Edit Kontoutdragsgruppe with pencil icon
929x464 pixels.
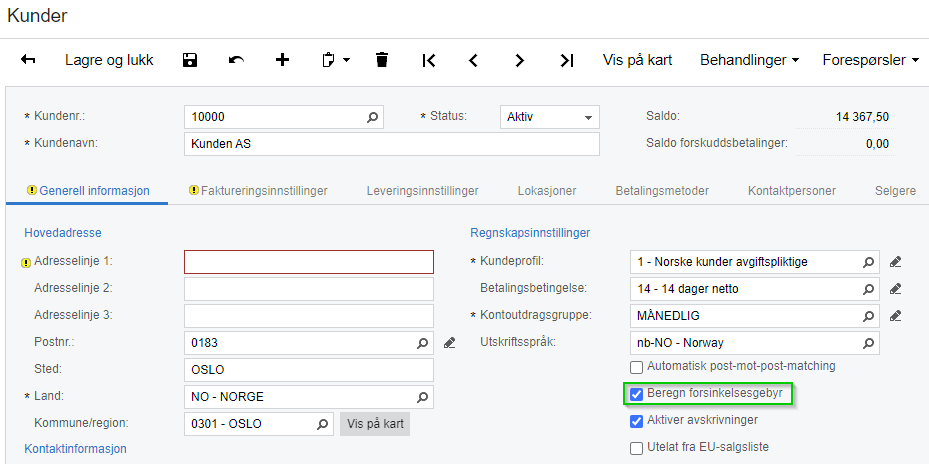pos(895,316)
